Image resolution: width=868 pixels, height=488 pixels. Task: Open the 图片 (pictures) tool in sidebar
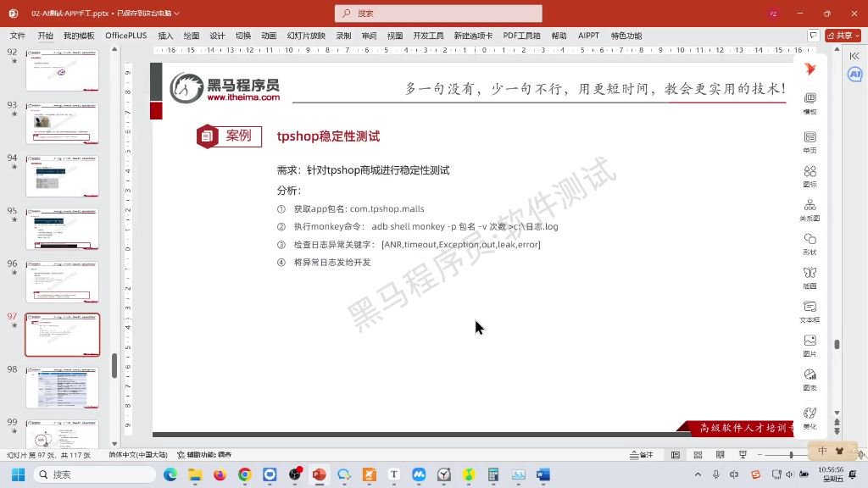pos(810,346)
